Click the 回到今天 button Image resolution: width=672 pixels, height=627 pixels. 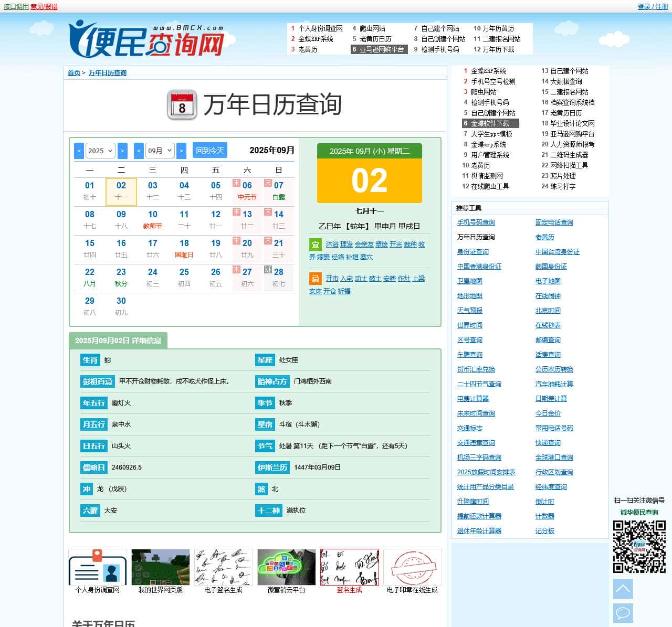coord(210,151)
